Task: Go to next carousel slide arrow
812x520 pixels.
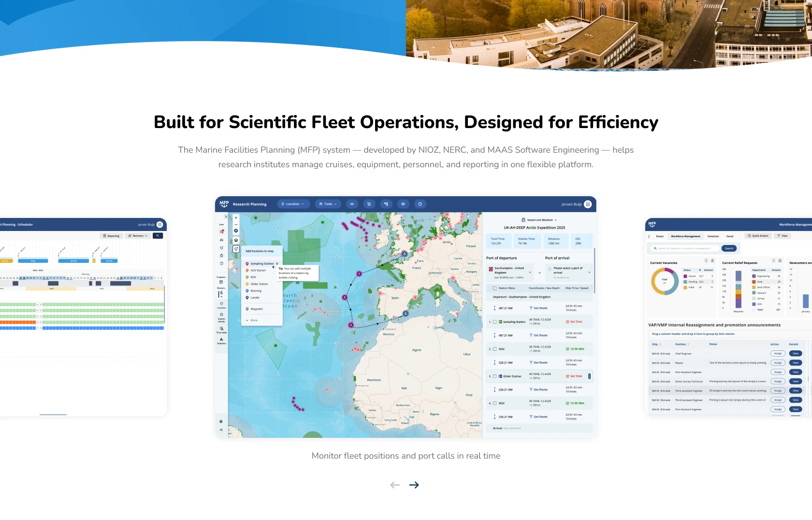Action: [414, 485]
